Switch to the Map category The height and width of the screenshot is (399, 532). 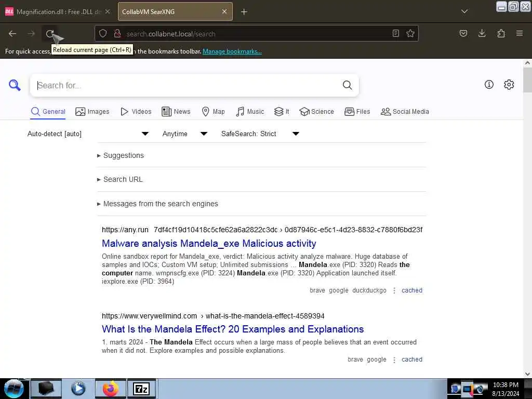pyautogui.click(x=214, y=112)
